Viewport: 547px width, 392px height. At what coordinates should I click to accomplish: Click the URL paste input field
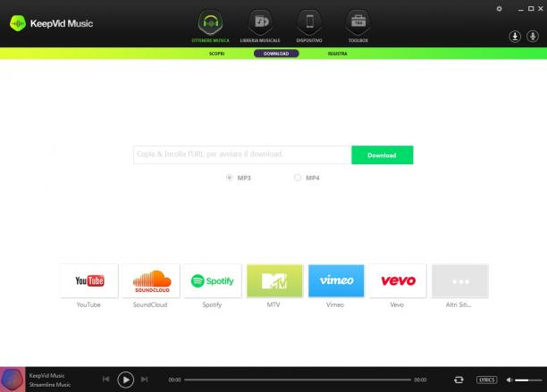[x=242, y=154]
